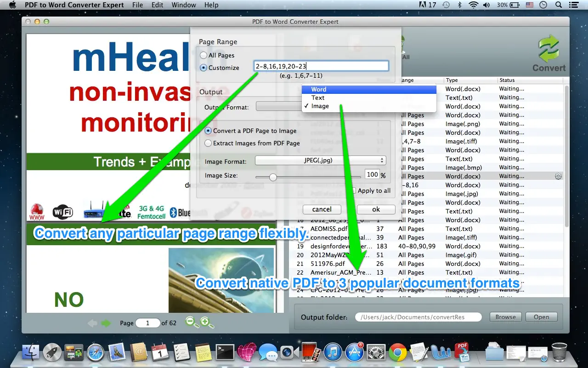Screen dimensions: 588x368
Task: Open Launchpad rocket icon in dock
Action: click(52, 353)
